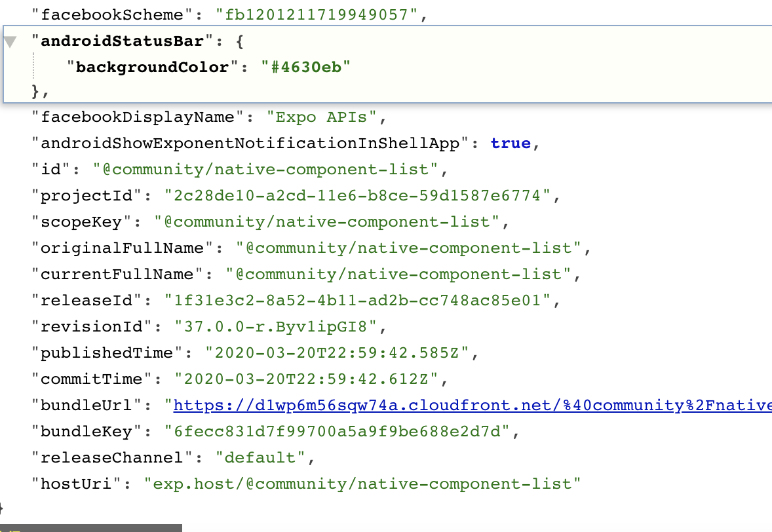The height and width of the screenshot is (532, 772).
Task: Click the scopeKey value string
Action: 328,222
